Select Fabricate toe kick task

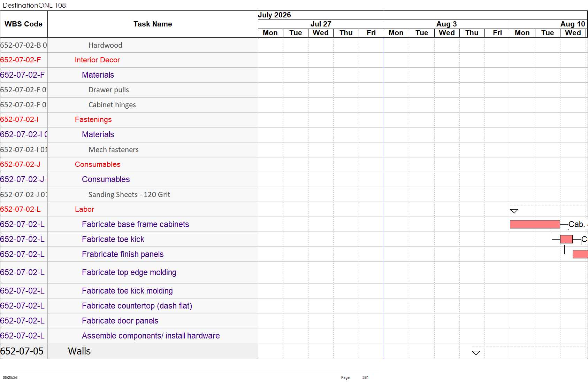click(x=113, y=239)
